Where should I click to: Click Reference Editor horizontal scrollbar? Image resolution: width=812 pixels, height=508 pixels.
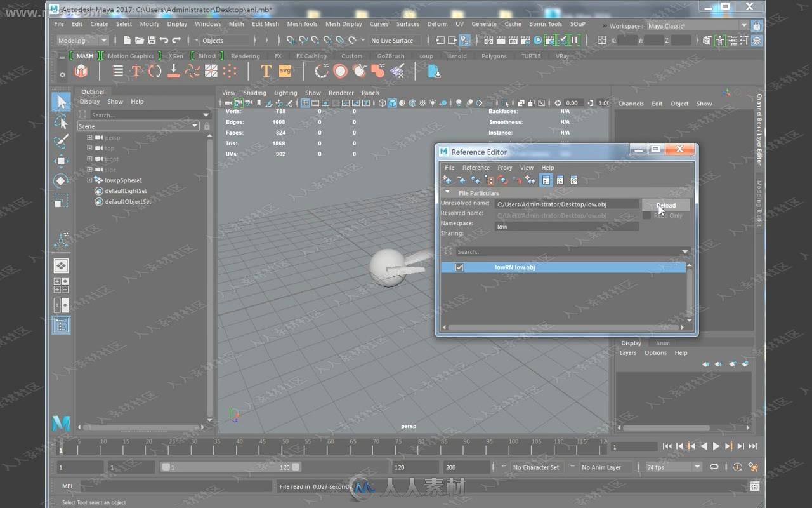563,328
